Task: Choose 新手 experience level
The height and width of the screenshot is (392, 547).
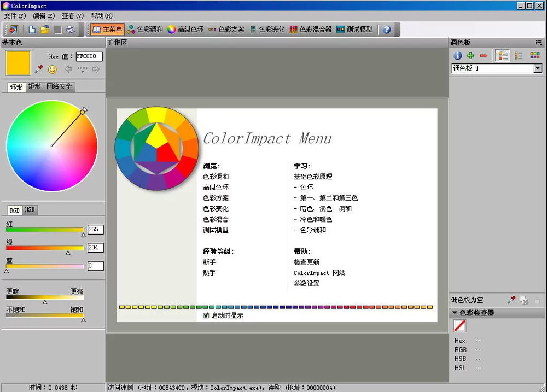Action: tap(210, 262)
